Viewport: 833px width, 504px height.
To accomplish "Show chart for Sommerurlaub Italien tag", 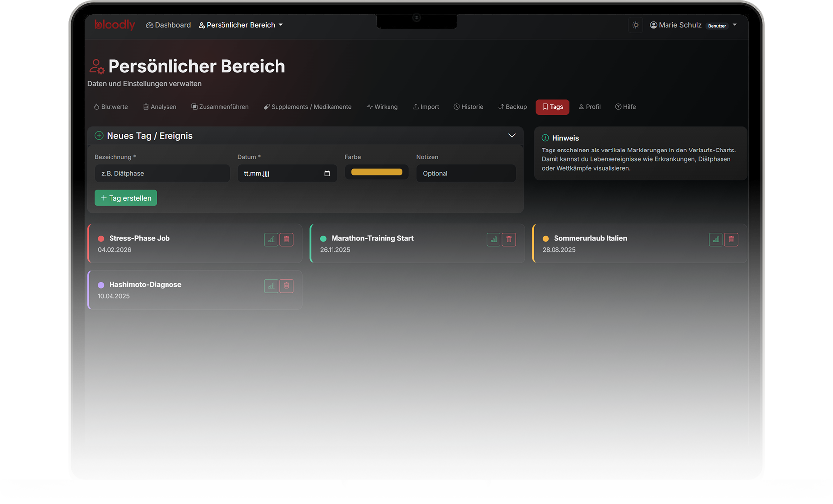I will pyautogui.click(x=716, y=240).
